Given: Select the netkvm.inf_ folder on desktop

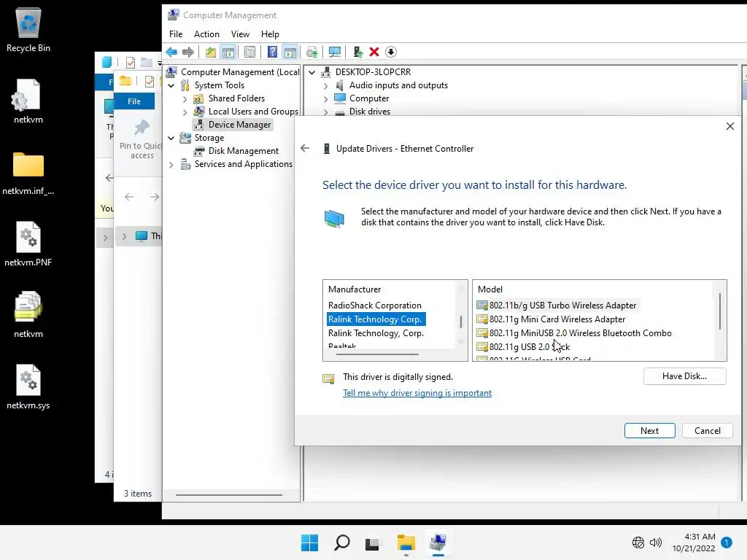Looking at the screenshot, I should tap(28, 172).
